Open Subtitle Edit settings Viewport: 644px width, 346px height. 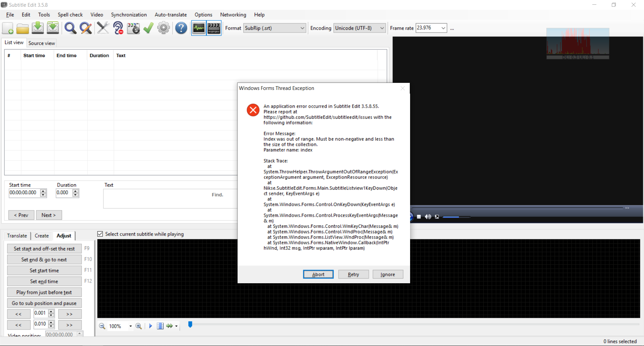pos(163,28)
